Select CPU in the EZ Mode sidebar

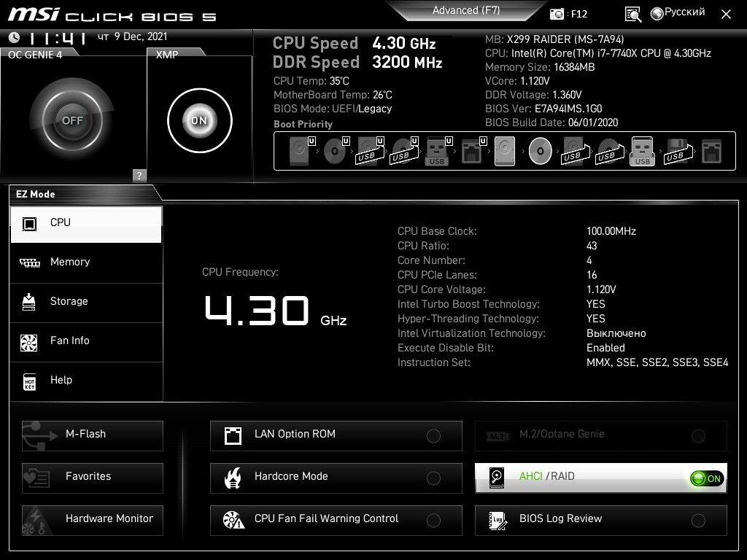click(x=86, y=224)
